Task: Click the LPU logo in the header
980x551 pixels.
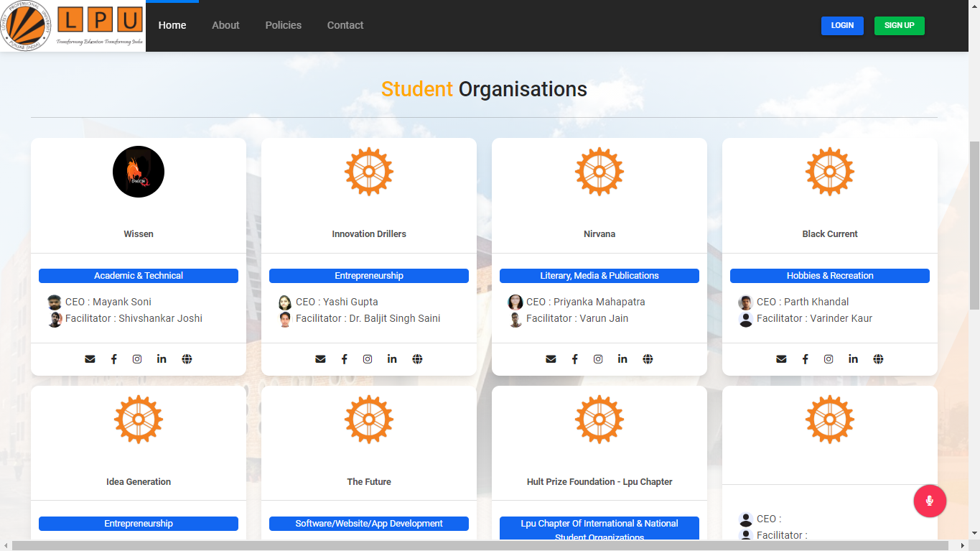Action: coord(72,25)
